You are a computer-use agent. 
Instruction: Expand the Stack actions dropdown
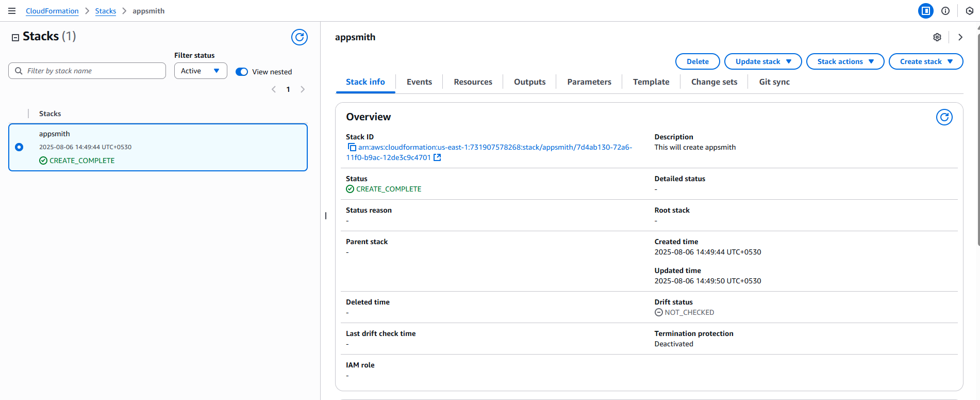pyautogui.click(x=845, y=61)
